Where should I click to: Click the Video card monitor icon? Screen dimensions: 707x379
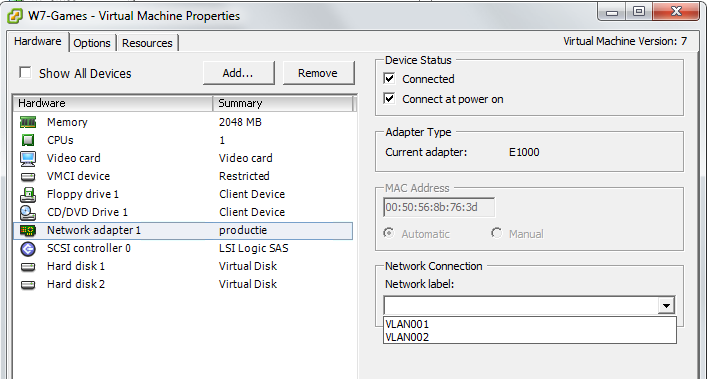pos(28,158)
